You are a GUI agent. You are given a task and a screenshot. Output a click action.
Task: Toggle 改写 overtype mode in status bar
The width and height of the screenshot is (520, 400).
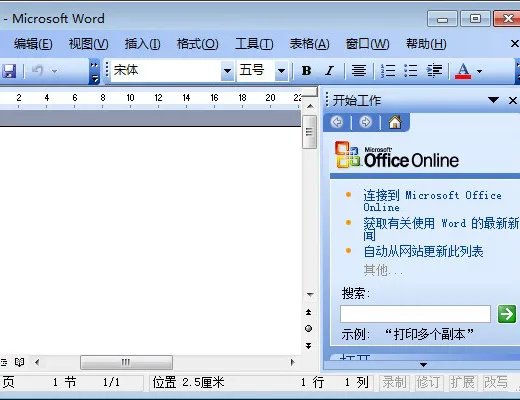coord(496,382)
